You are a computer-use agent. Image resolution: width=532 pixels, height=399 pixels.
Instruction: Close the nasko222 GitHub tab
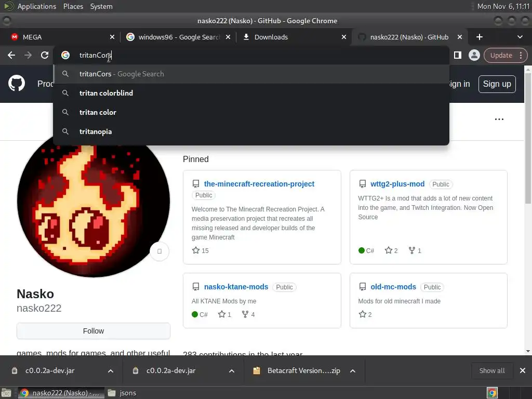coord(460,37)
